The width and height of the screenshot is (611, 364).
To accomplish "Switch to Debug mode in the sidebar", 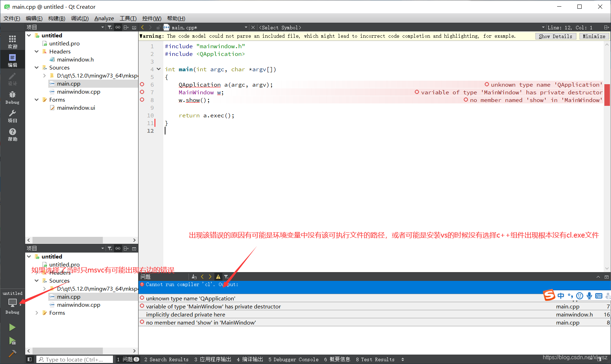I will point(13,97).
